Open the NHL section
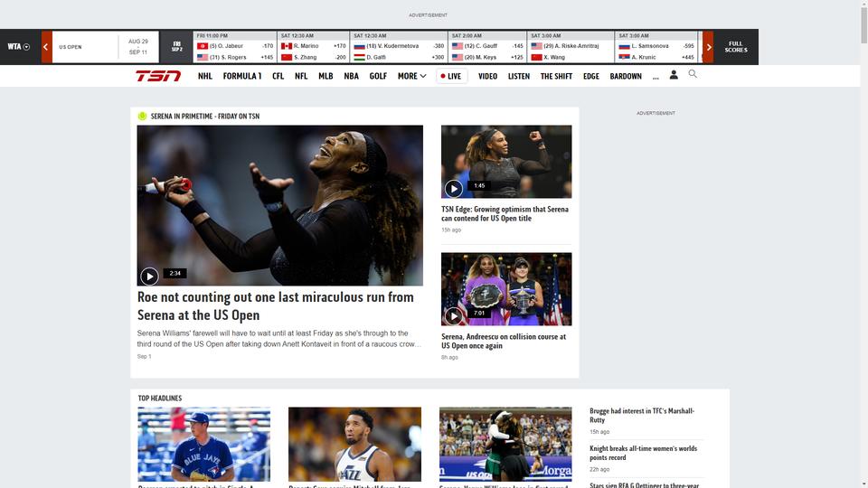 coord(205,76)
